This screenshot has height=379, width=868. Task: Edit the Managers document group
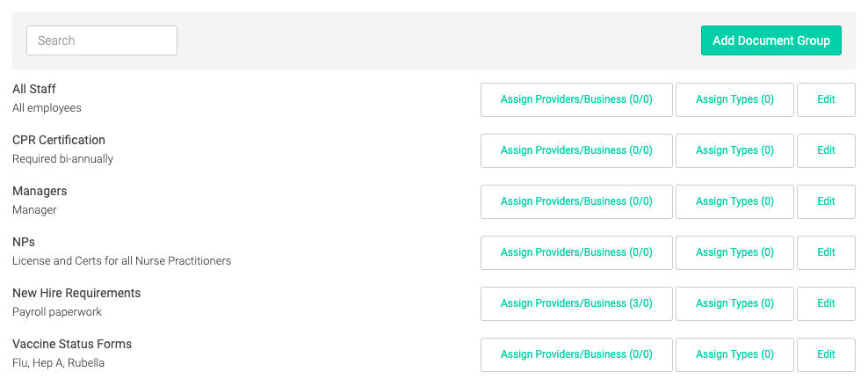[826, 201]
